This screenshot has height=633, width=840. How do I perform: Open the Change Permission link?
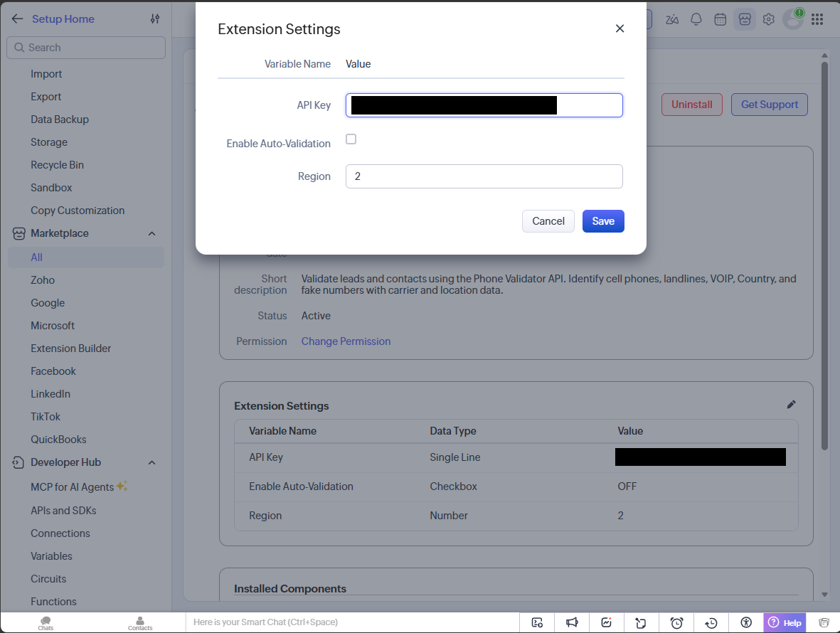(346, 341)
